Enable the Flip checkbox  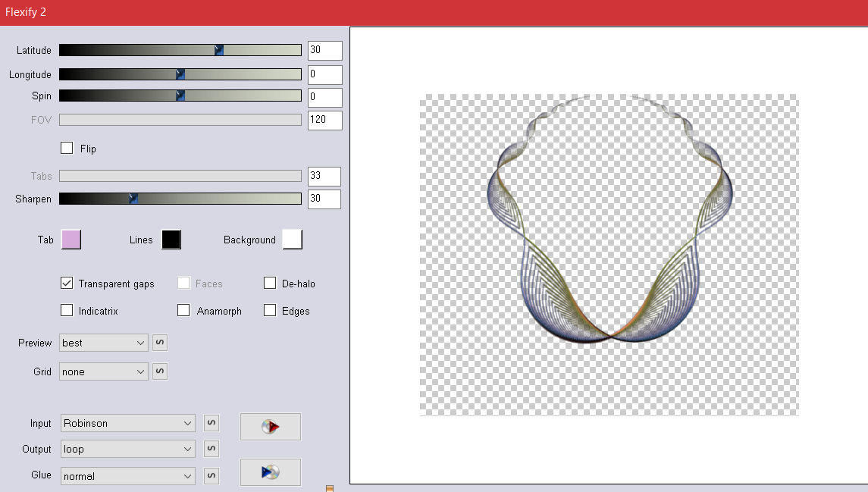coord(67,148)
